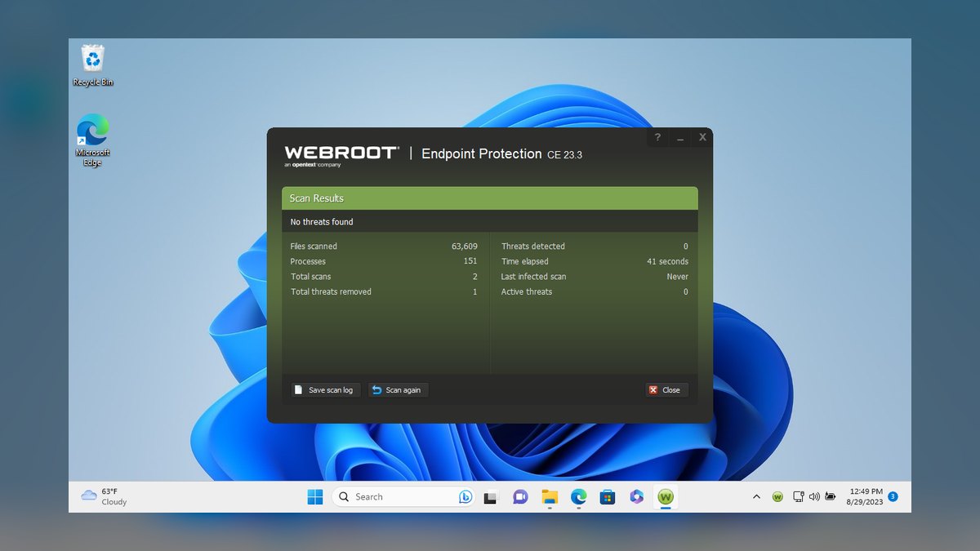
Task: Click the taskbar Search box
Action: point(403,496)
